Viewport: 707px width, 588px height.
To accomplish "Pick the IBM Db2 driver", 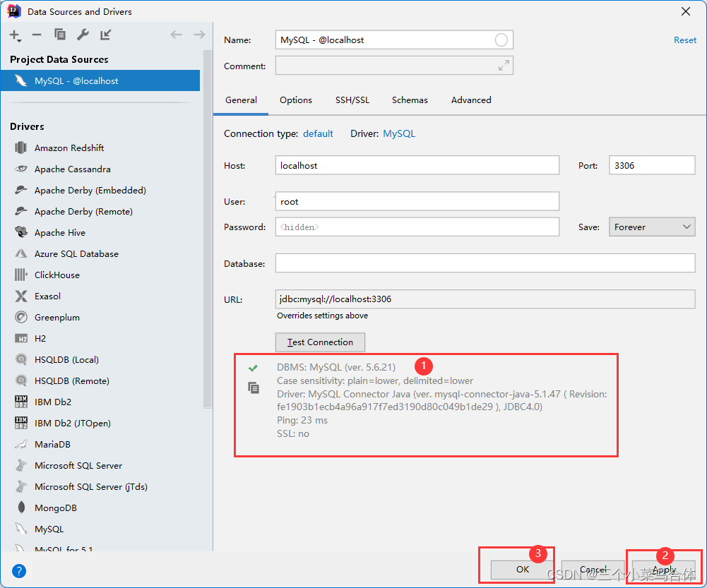I will point(53,402).
